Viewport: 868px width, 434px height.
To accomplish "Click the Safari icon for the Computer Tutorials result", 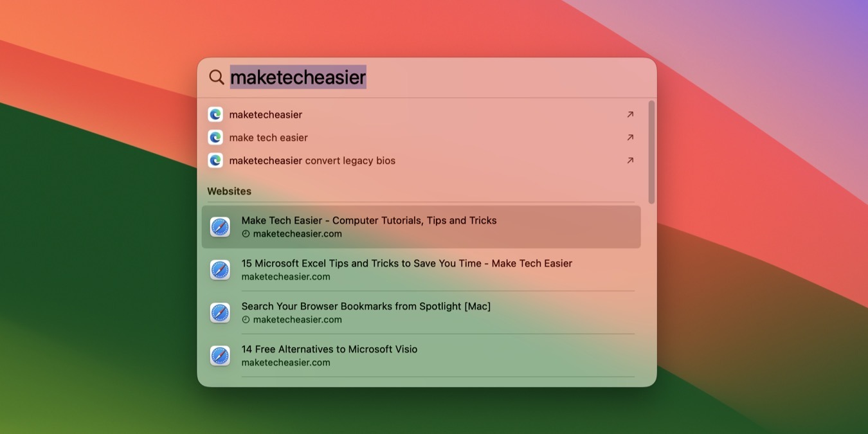I will tap(220, 226).
